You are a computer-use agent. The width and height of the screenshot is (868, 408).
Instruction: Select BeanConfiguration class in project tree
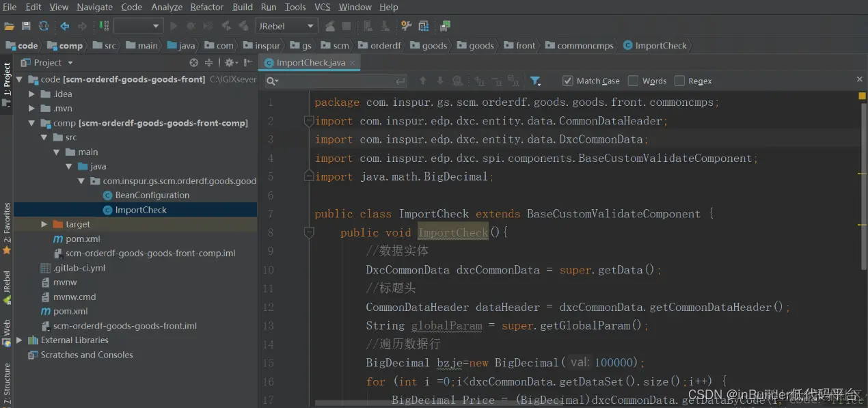pos(152,195)
